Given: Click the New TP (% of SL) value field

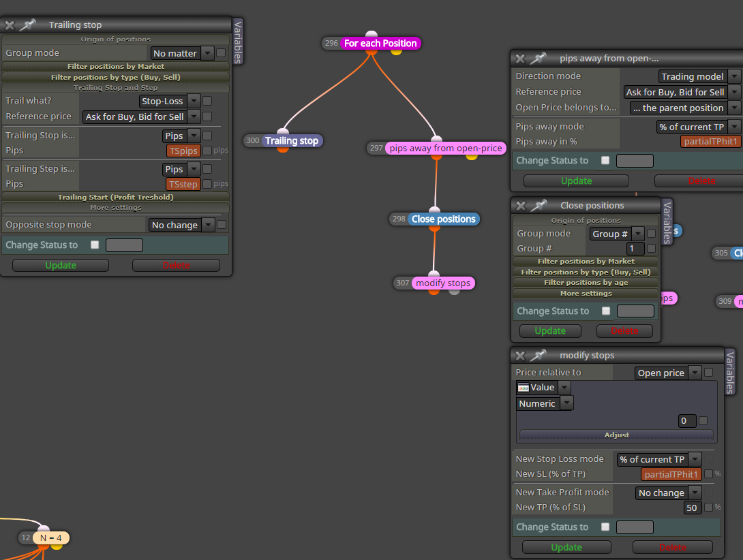Looking at the screenshot, I should [692, 508].
